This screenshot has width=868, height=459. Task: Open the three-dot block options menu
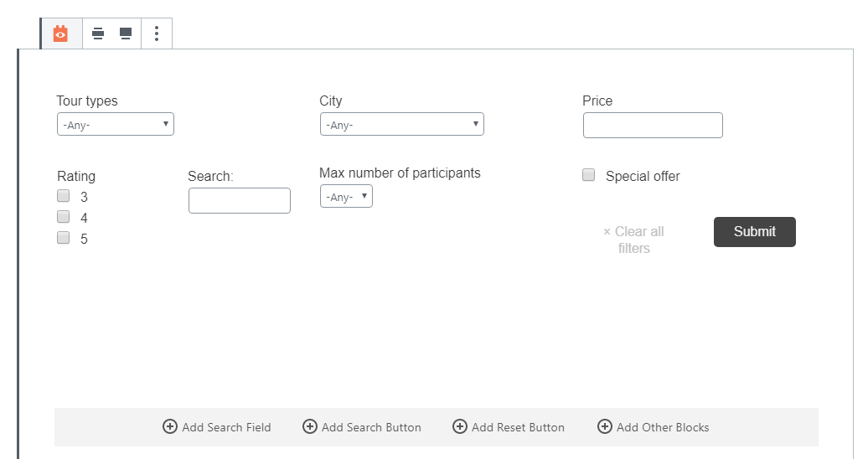(x=157, y=34)
